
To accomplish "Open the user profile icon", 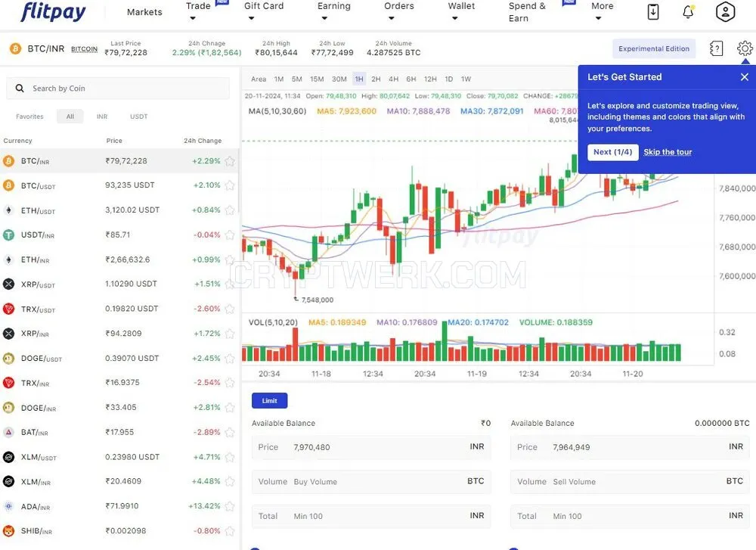I will tap(725, 11).
